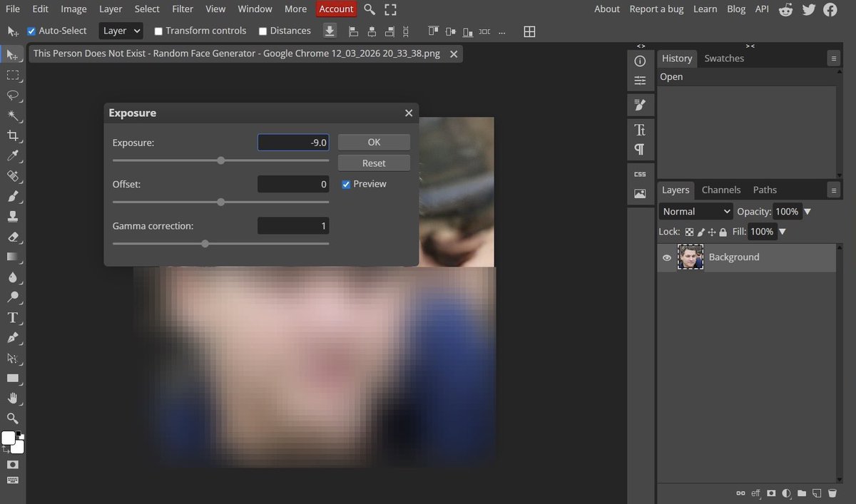Open the Properties sliders panel icon
This screenshot has height=504, width=856.
click(640, 81)
